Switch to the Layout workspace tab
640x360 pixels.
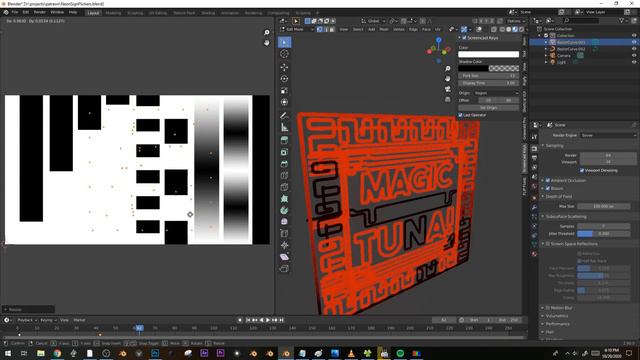coord(93,13)
